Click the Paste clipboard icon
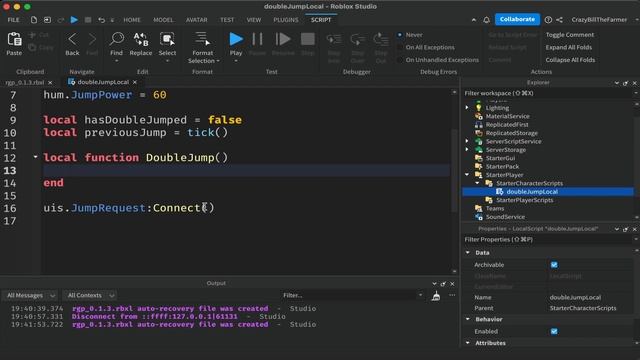The height and width of the screenshot is (360, 640). tap(14, 40)
